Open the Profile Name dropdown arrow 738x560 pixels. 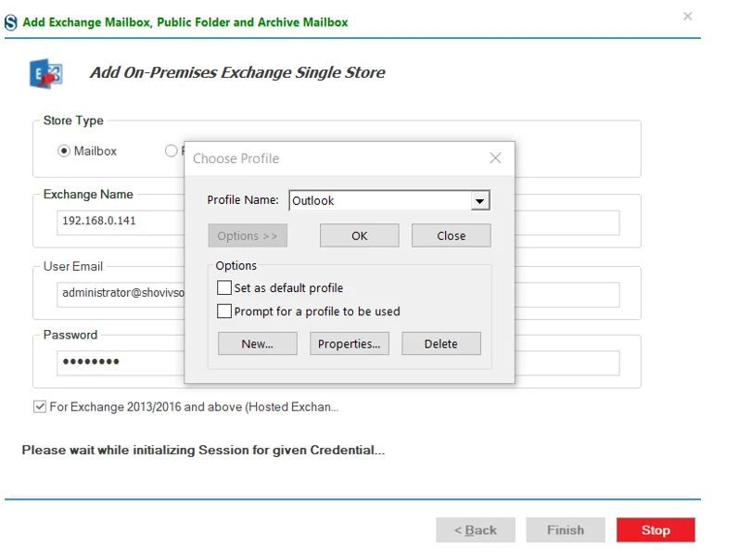click(x=479, y=201)
